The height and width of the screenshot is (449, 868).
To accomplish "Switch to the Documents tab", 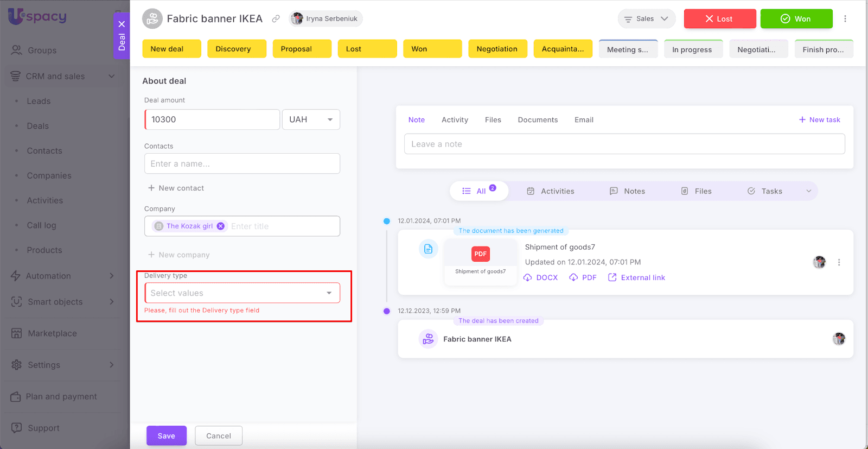I will click(537, 120).
